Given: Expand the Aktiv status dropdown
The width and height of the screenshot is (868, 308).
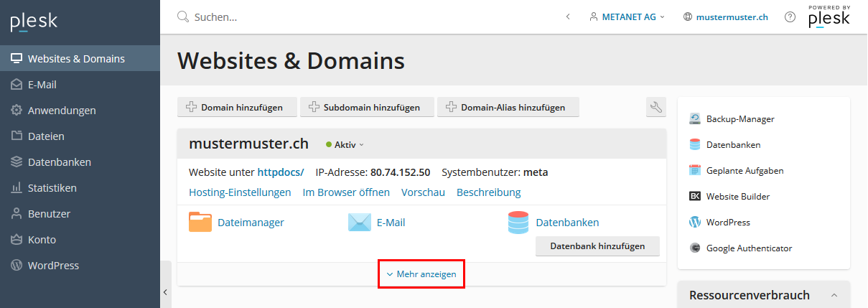Looking at the screenshot, I should tap(345, 144).
